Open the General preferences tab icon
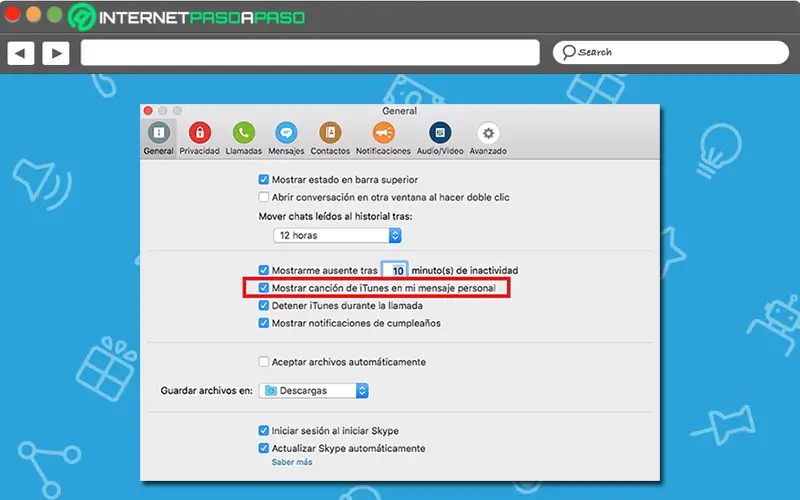 coord(159,133)
